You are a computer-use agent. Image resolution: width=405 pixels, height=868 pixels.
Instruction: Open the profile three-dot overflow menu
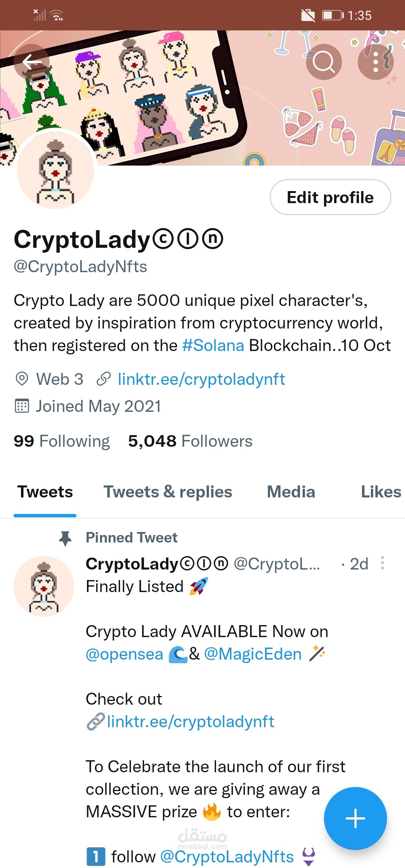click(x=376, y=62)
